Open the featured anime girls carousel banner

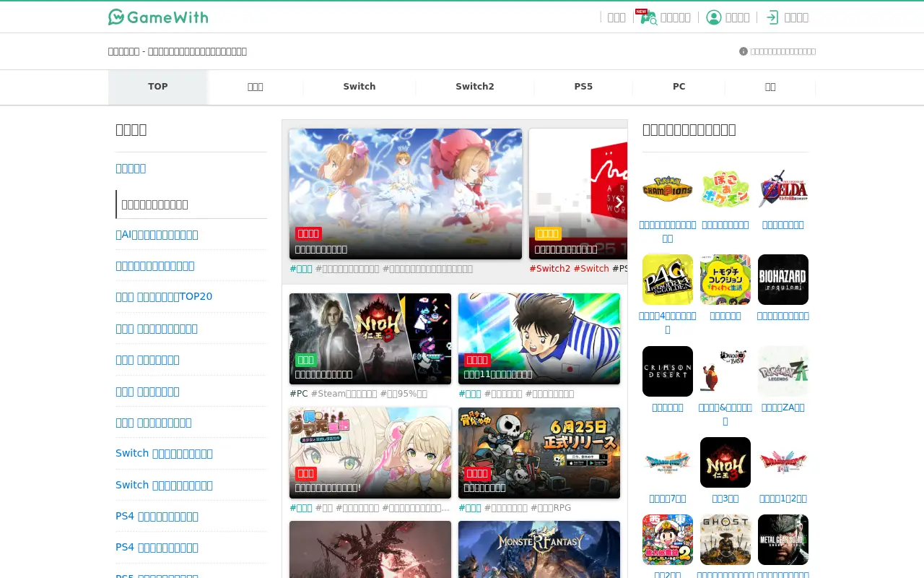[x=406, y=194]
